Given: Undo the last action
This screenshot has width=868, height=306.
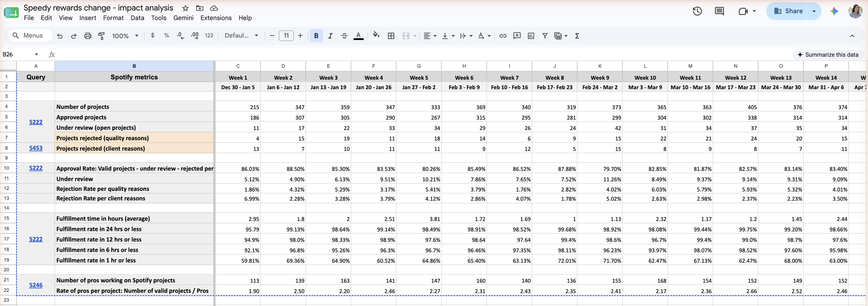Looking at the screenshot, I should pos(60,36).
